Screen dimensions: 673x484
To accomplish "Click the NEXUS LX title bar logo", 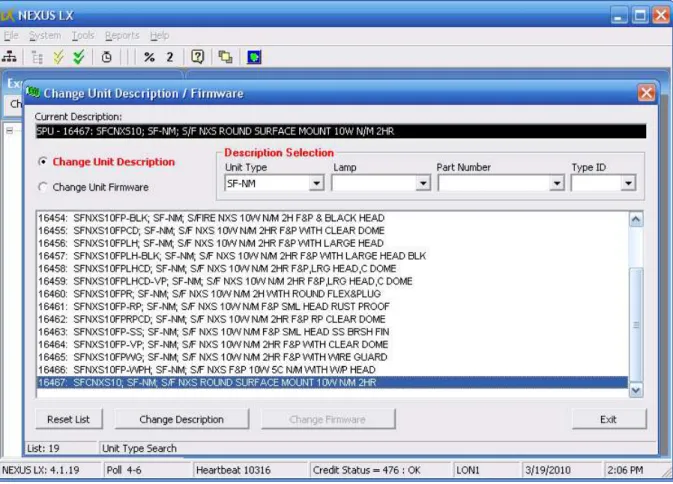I will [x=7, y=15].
